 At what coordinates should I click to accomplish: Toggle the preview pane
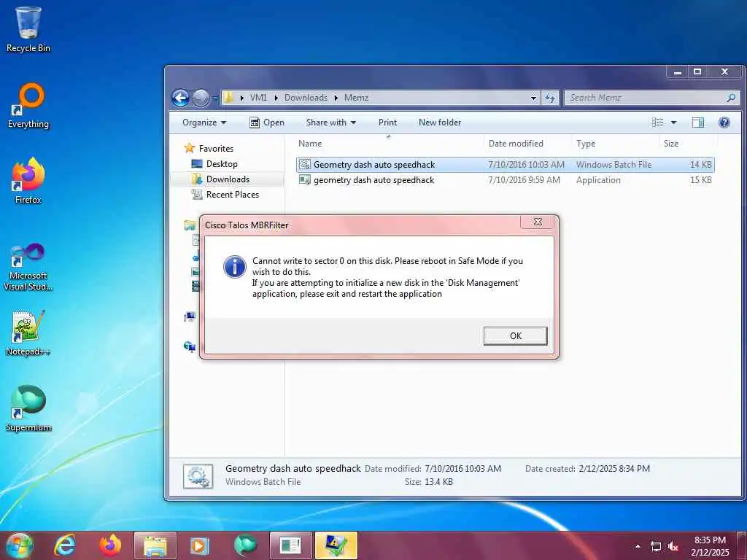pos(698,122)
